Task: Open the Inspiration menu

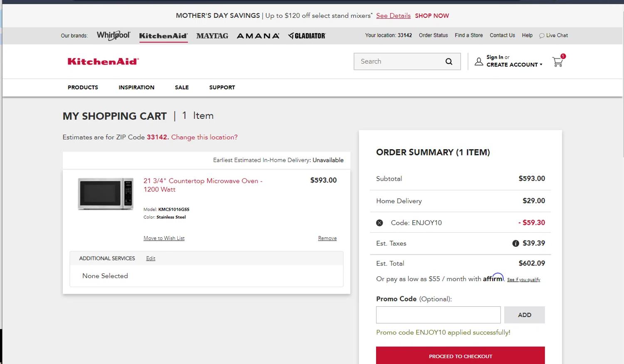Action: click(136, 87)
